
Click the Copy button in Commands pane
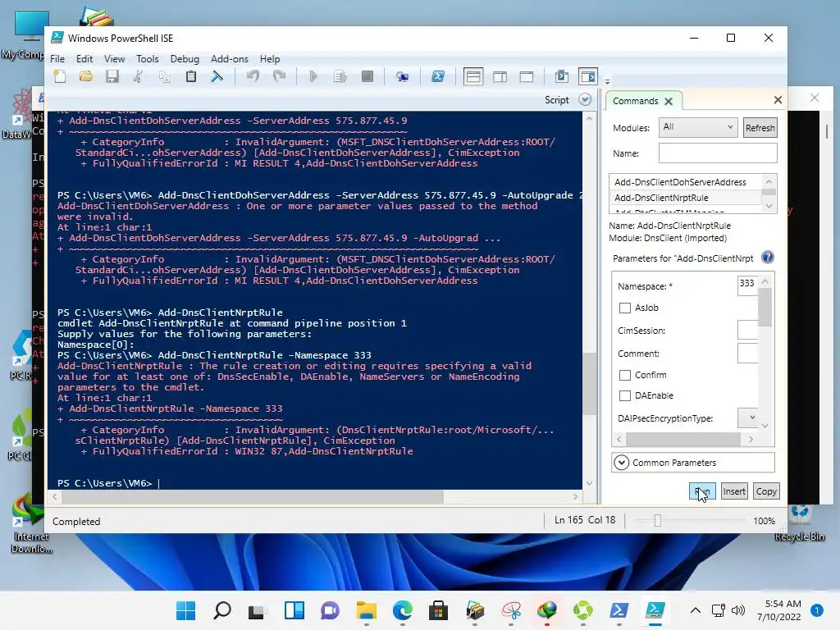pos(766,491)
